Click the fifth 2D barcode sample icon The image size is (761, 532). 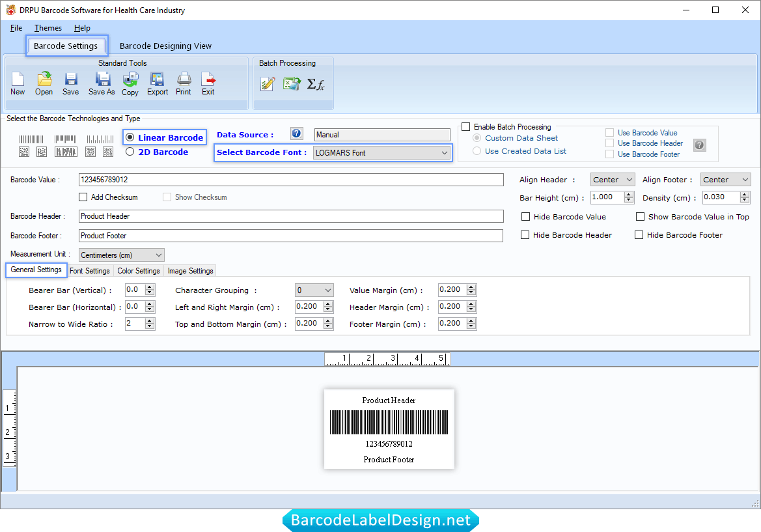[x=108, y=152]
